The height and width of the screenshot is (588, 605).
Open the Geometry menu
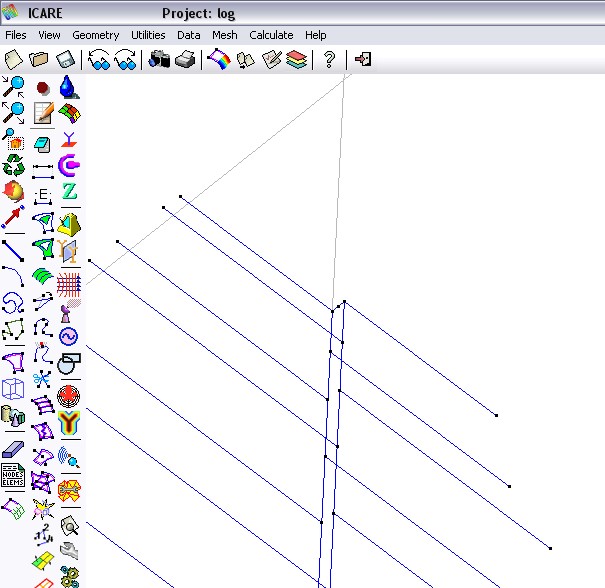96,35
